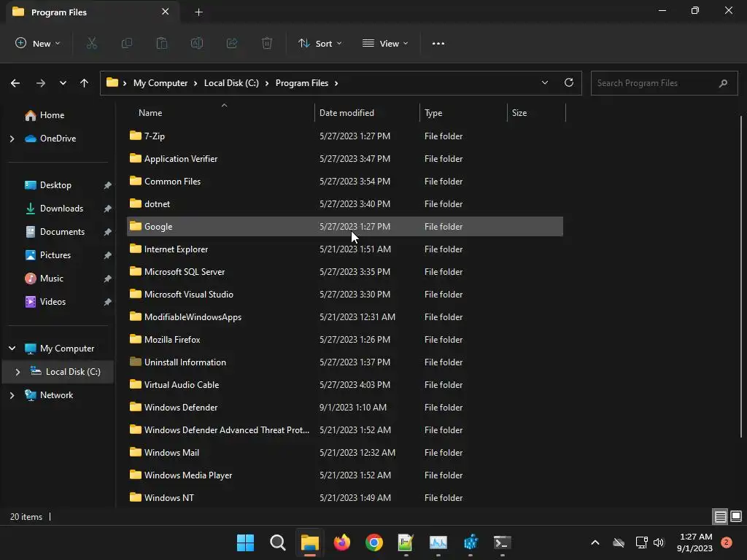This screenshot has width=747, height=560.
Task: Switch to details view icon in status bar
Action: click(x=720, y=517)
